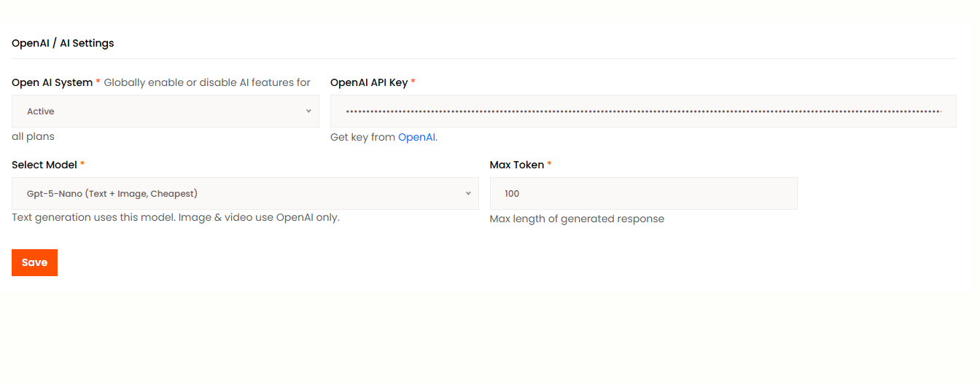Click the chevron arrow in Gpt-5-Nano selector
This screenshot has width=980, height=384.
[x=468, y=194]
